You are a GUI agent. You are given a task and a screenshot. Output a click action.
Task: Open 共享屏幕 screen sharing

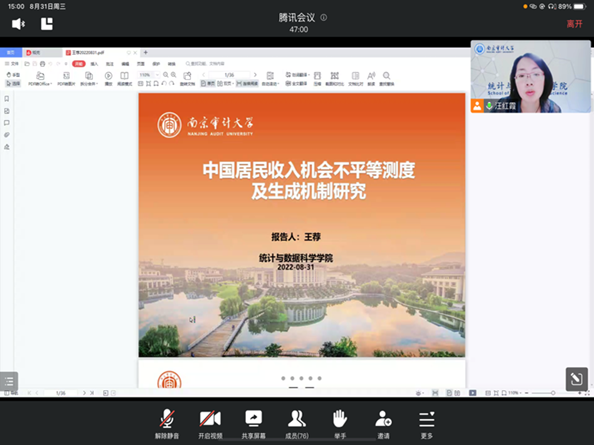(x=253, y=423)
